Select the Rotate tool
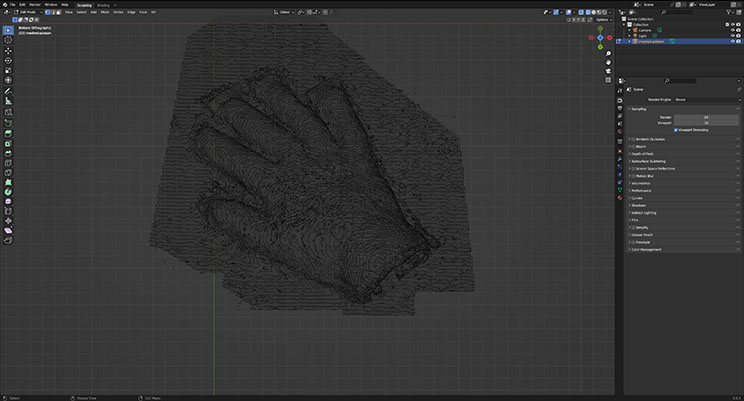 pos(8,61)
